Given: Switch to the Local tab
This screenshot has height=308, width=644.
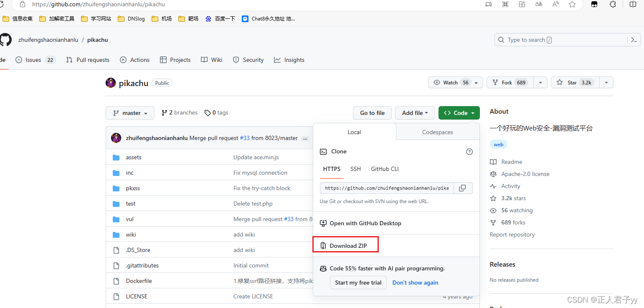Looking at the screenshot, I should [354, 132].
